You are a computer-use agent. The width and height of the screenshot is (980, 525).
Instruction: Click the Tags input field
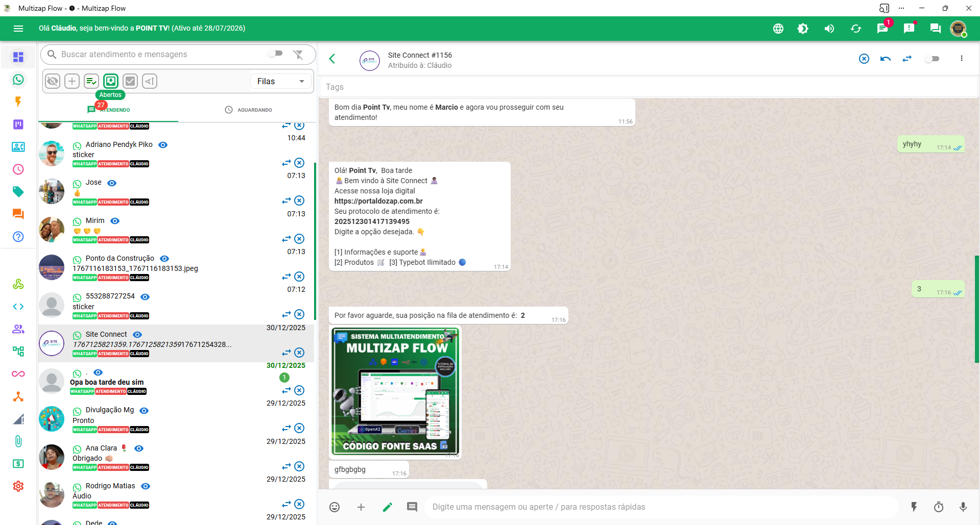click(649, 87)
